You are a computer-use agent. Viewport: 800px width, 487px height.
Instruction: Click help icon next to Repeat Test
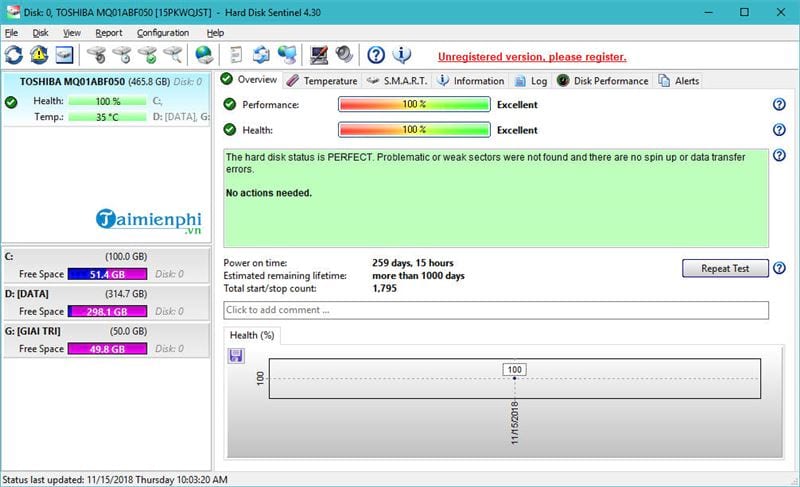779,268
